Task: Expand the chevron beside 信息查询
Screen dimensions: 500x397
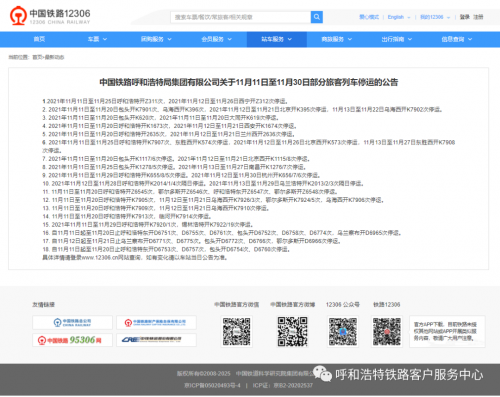Action: 470,39
